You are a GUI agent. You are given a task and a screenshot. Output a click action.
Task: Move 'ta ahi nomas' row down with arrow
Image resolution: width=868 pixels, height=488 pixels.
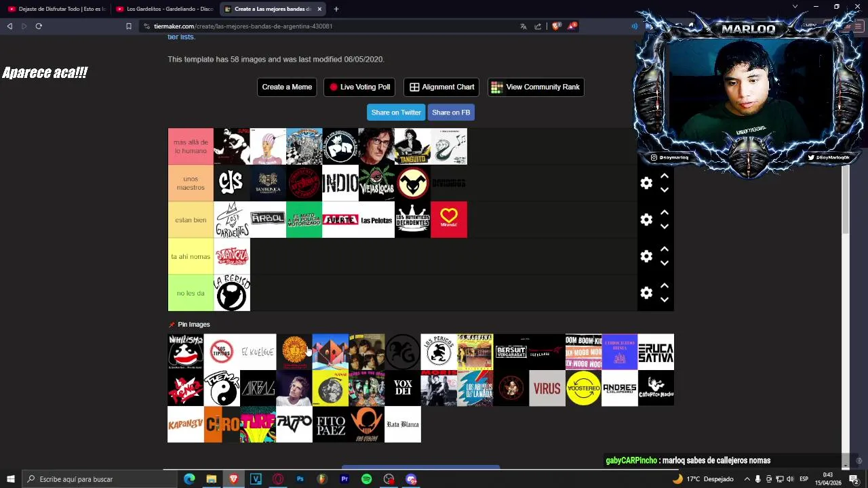click(665, 263)
